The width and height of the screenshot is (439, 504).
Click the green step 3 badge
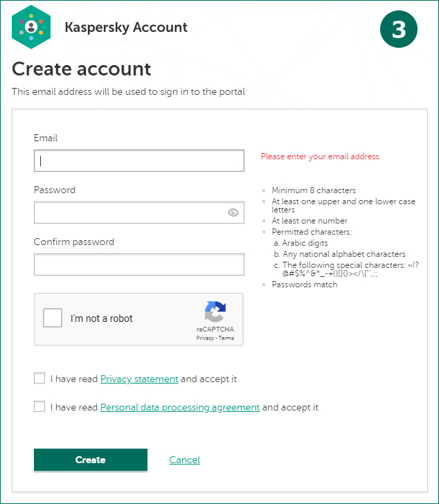point(399,29)
